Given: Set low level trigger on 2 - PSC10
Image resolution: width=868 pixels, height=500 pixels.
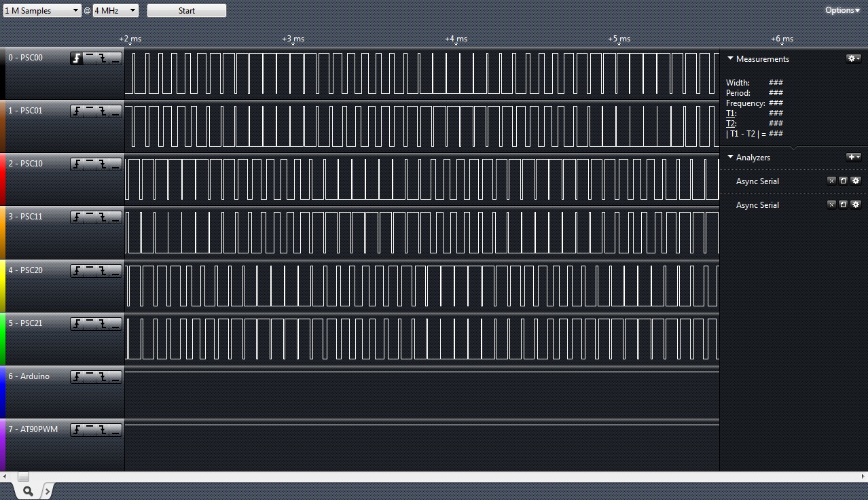Looking at the screenshot, I should (115, 164).
